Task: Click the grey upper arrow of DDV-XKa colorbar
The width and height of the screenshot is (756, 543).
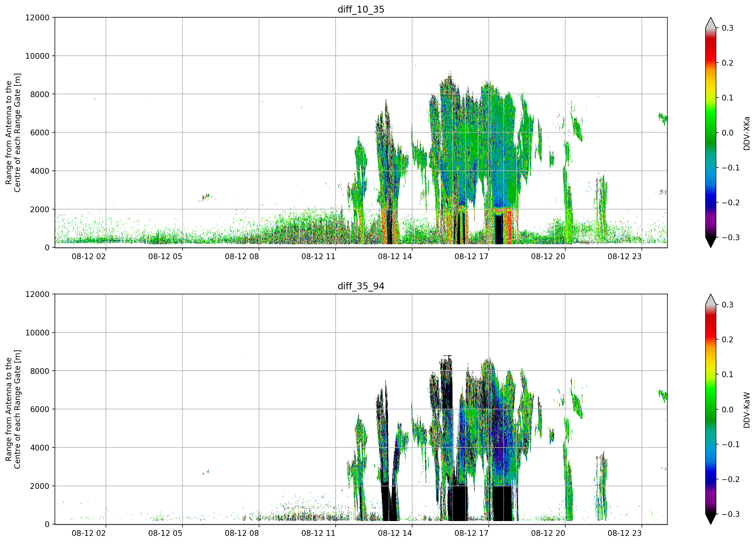Action: (x=711, y=23)
